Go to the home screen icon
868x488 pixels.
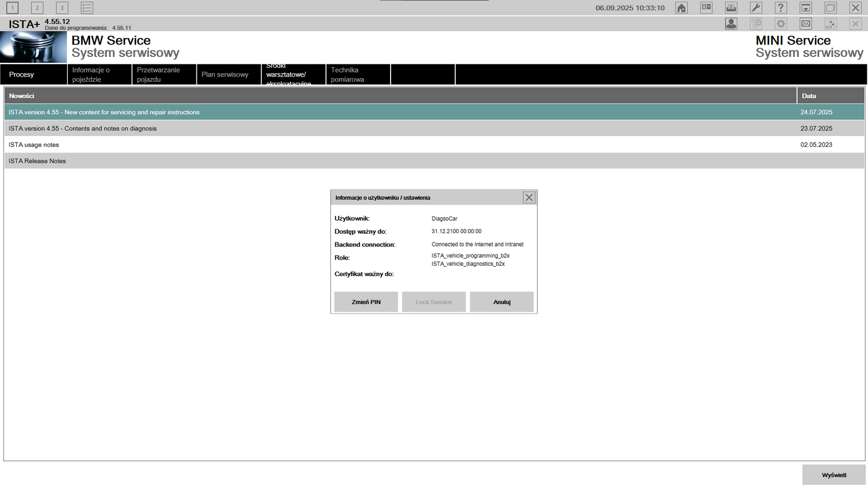point(681,8)
